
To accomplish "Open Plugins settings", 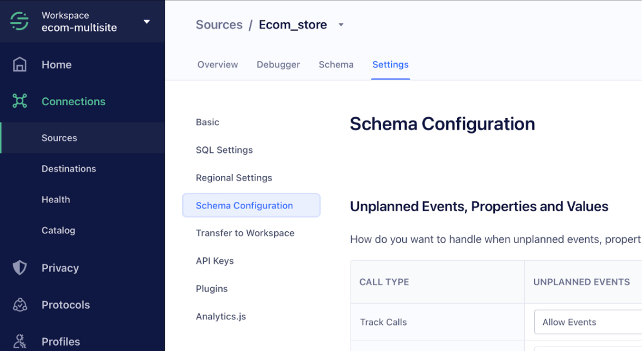I will [212, 288].
